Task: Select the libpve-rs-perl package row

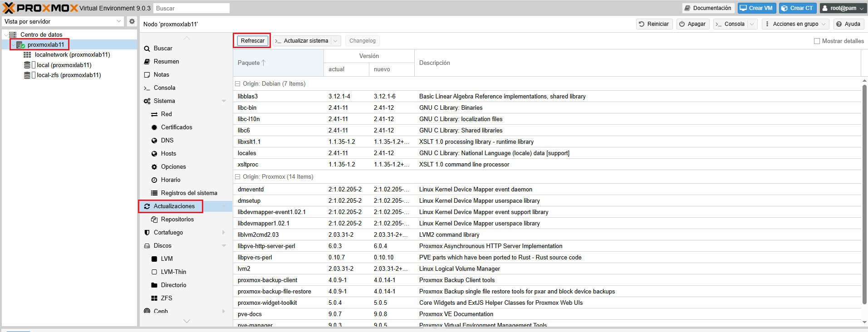Action: point(547,257)
